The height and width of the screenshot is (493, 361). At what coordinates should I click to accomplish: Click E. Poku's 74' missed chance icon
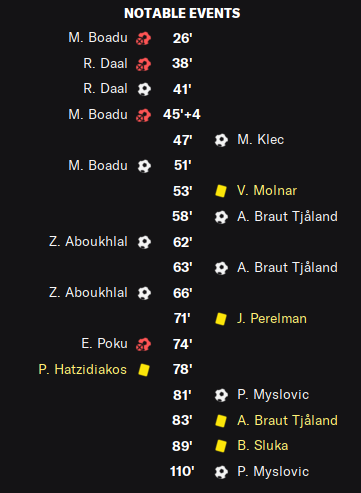pyautogui.click(x=143, y=344)
